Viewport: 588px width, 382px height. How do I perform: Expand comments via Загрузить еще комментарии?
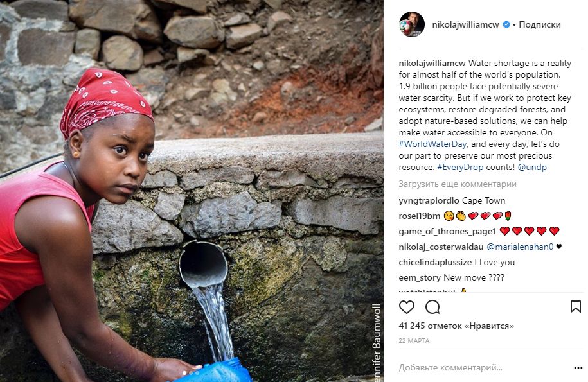click(458, 184)
